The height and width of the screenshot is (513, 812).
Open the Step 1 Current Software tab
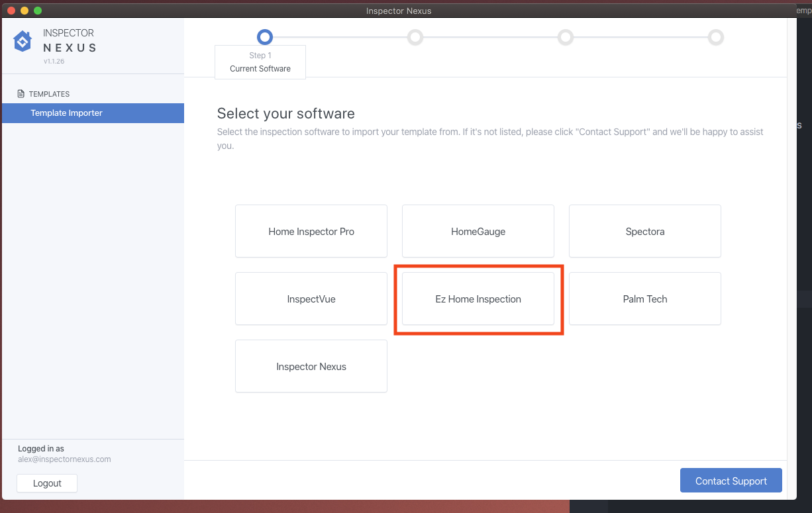coord(260,62)
